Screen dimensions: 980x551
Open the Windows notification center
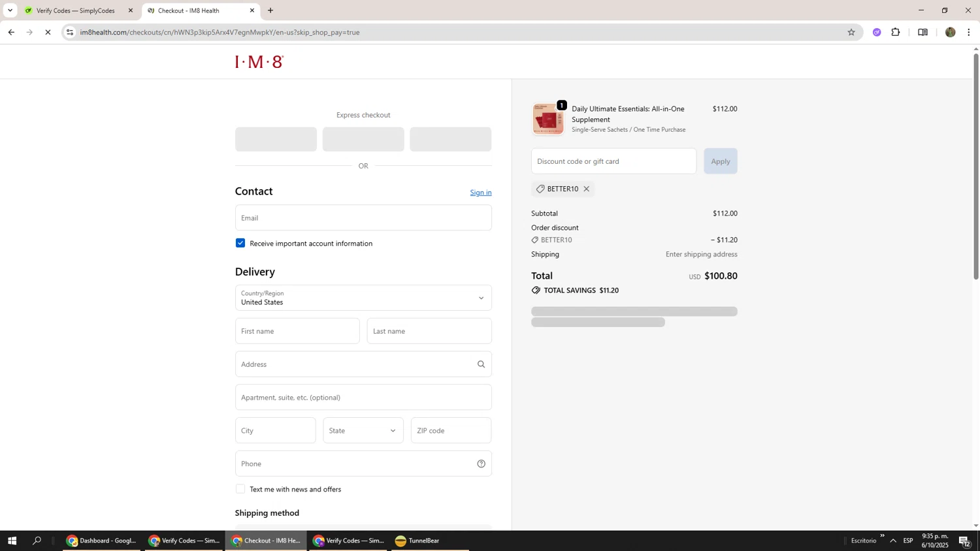[x=964, y=541]
